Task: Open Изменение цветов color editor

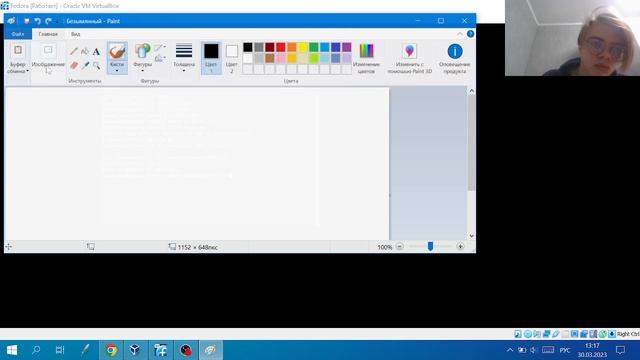Action: tap(366, 58)
